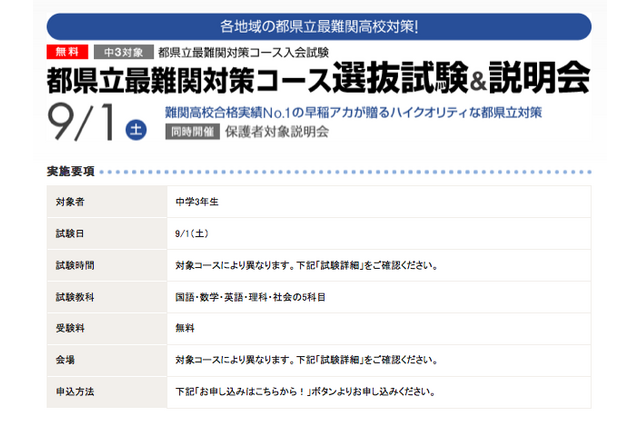Click the 国語・数学・英語・理科・社会の5科目 cell
The width and height of the screenshot is (640, 426).
379,297
